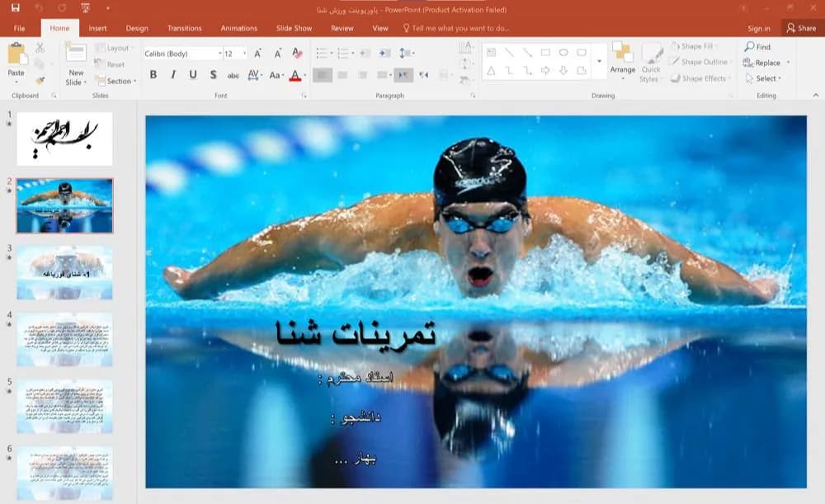Clear all formatting with the eraser A icon
This screenshot has height=504, width=825.
click(297, 53)
